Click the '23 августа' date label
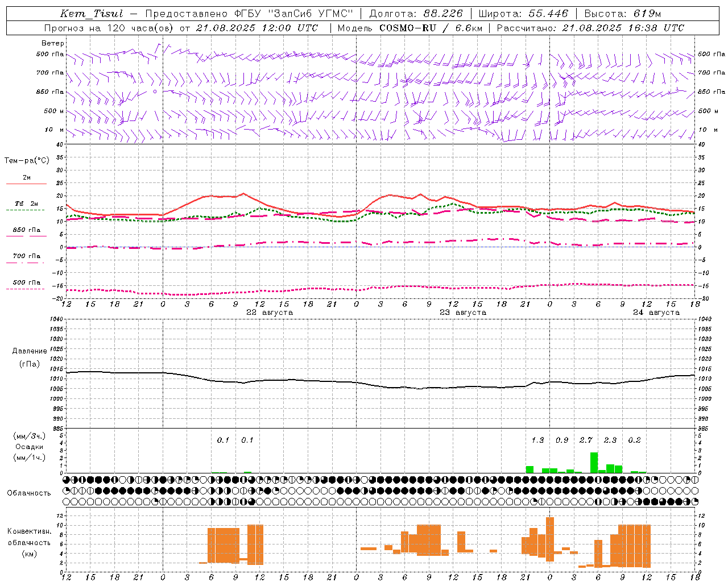 (x=463, y=312)
